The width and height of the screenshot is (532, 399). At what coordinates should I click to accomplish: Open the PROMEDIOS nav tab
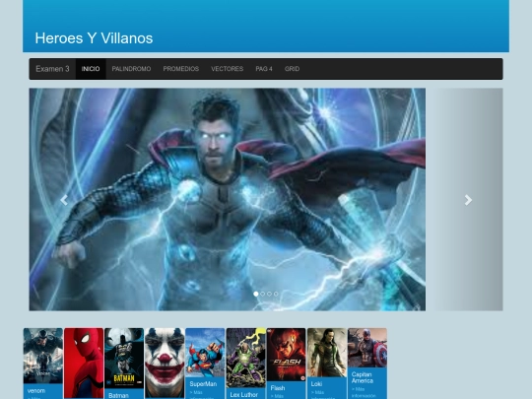tap(181, 69)
